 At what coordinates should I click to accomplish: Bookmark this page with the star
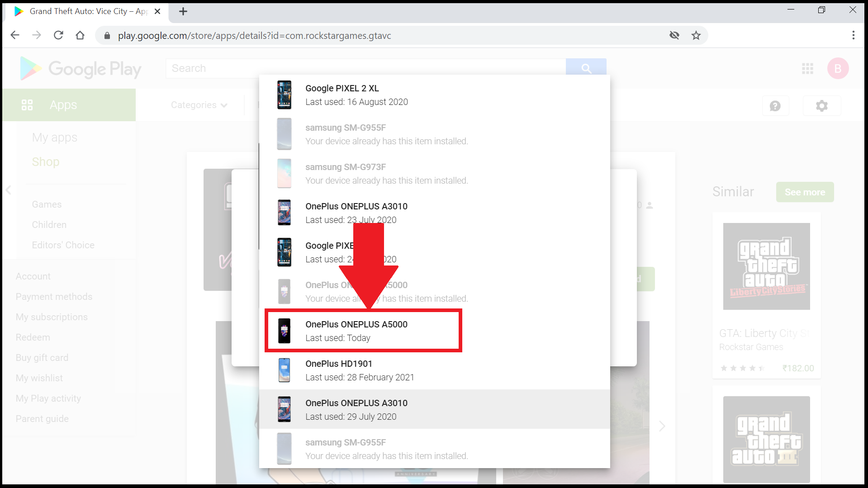696,35
